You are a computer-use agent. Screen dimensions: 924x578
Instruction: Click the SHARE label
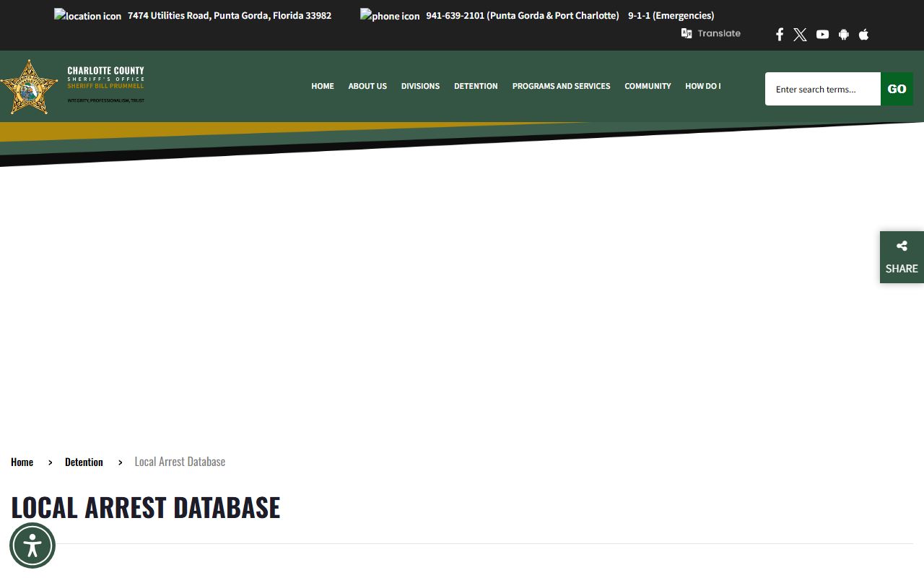902,269
